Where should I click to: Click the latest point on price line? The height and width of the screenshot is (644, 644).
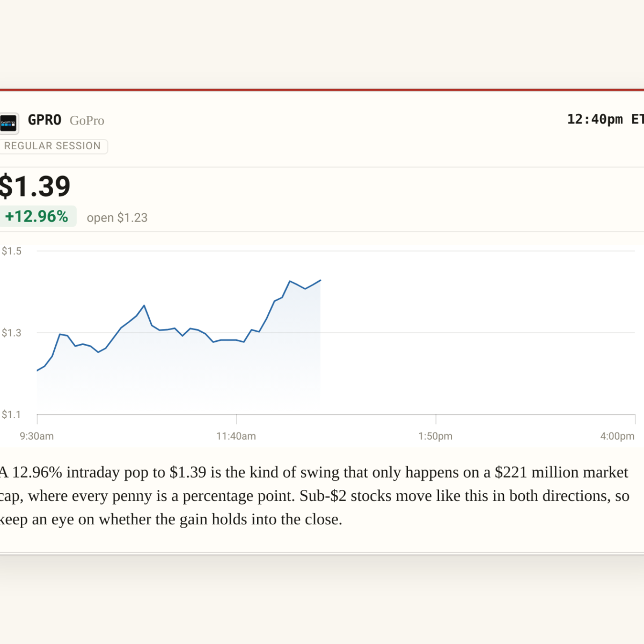tap(320, 280)
